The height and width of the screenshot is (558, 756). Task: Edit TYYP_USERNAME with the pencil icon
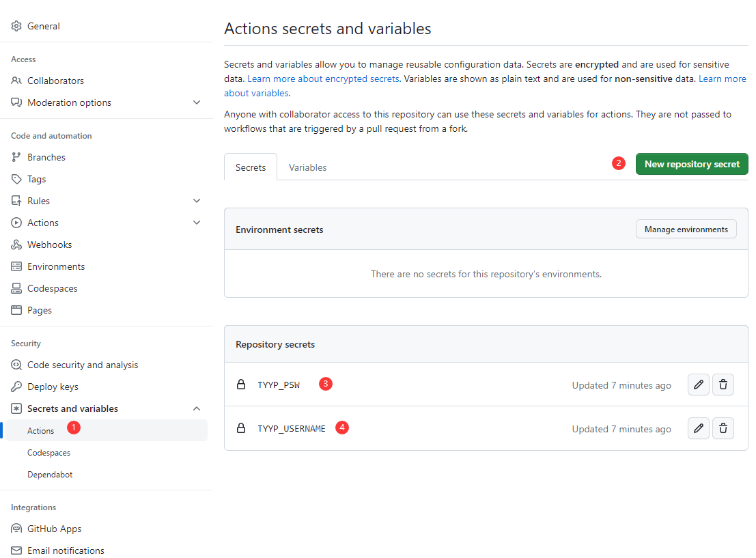pyautogui.click(x=698, y=428)
